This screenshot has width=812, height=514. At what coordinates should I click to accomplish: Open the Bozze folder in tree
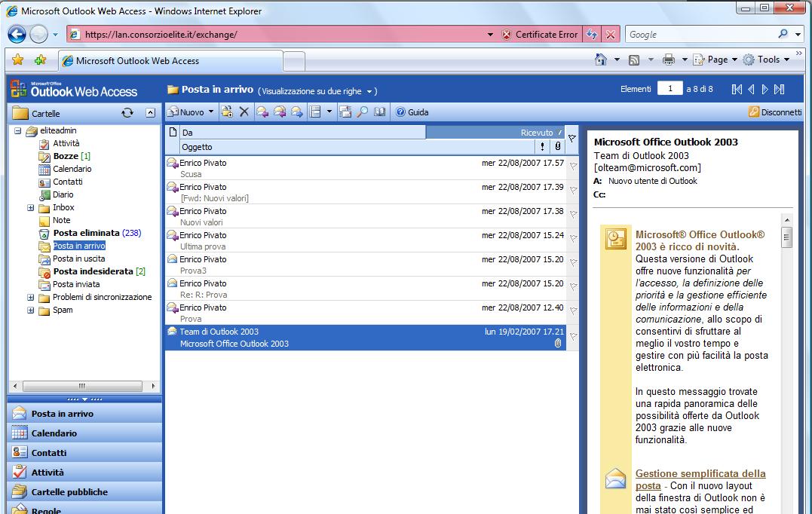tap(66, 156)
